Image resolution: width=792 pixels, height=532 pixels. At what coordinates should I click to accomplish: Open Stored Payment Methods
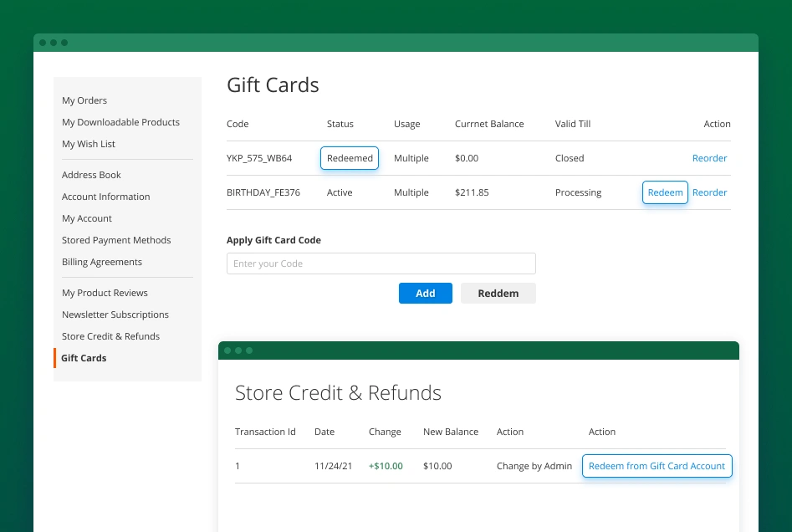[116, 240]
